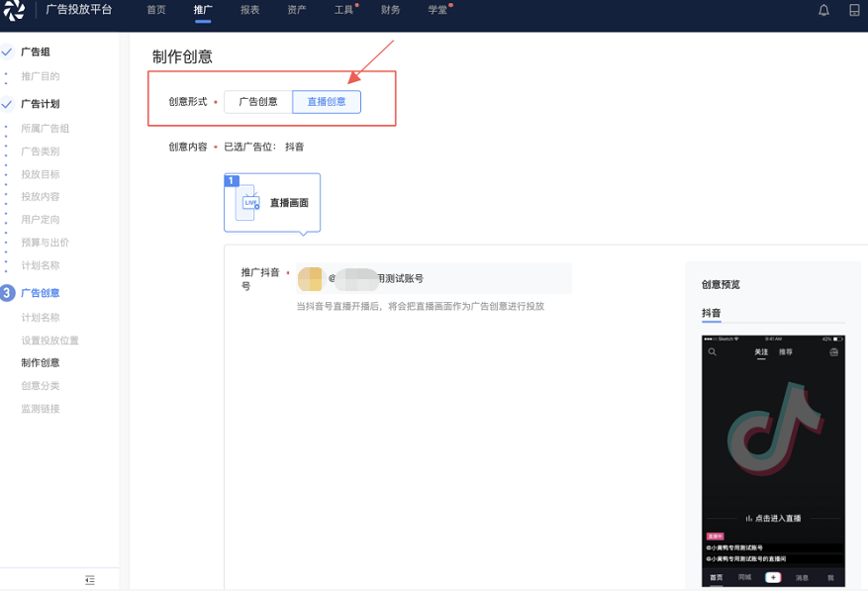Screen dimensions: 868x591
Task: Select the 广告创意 creative format option
Action: (x=258, y=101)
